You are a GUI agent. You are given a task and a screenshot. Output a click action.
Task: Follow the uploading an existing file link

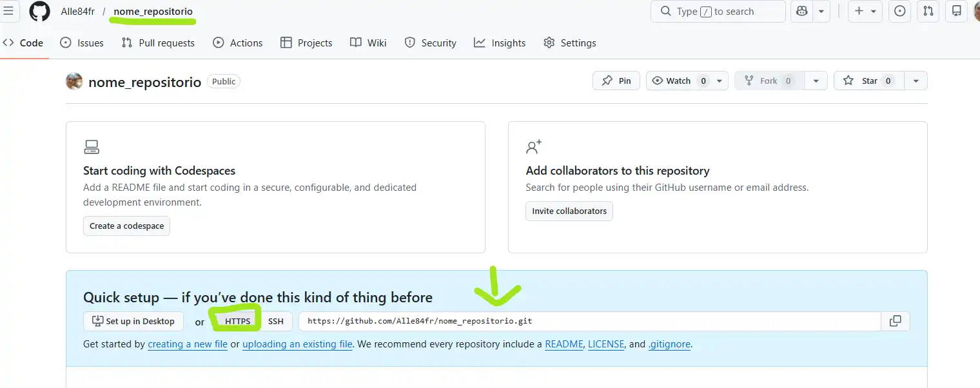[x=297, y=344]
